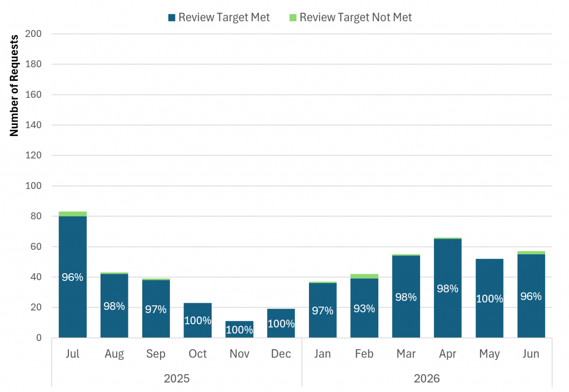Click the Oct month axis label
The width and height of the screenshot is (569, 392).
pos(198,354)
